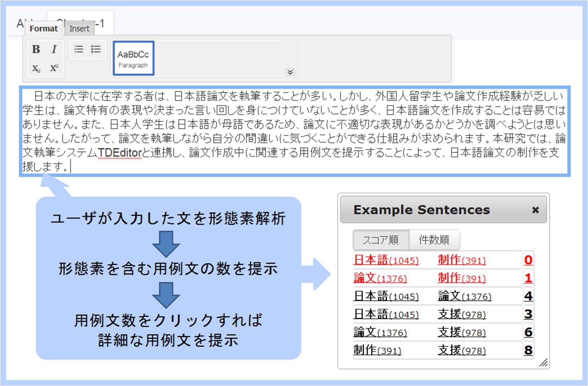This screenshot has height=386, width=588.
Task: Sort examples by スコア順
Action: (381, 240)
